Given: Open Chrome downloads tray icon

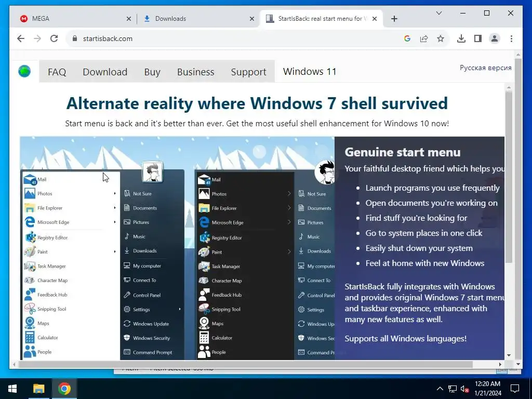Looking at the screenshot, I should click(461, 38).
